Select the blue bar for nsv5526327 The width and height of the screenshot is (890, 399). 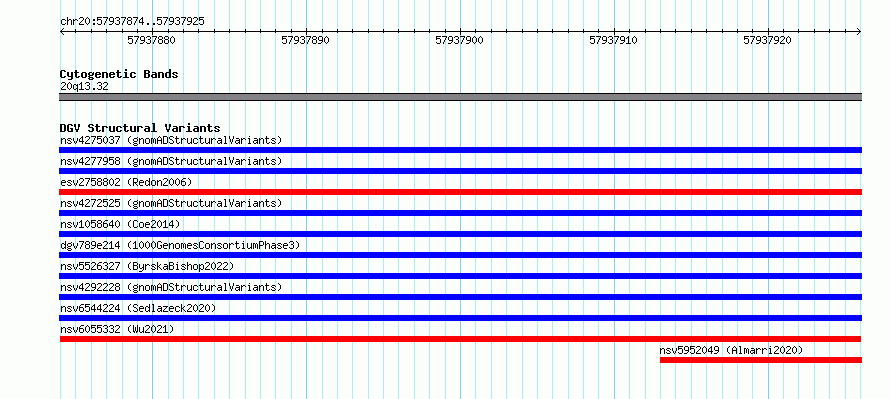[460, 276]
